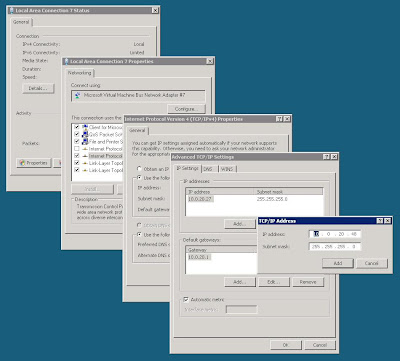Click the Interface metric input box
The height and width of the screenshot is (361, 400).
pos(241,309)
